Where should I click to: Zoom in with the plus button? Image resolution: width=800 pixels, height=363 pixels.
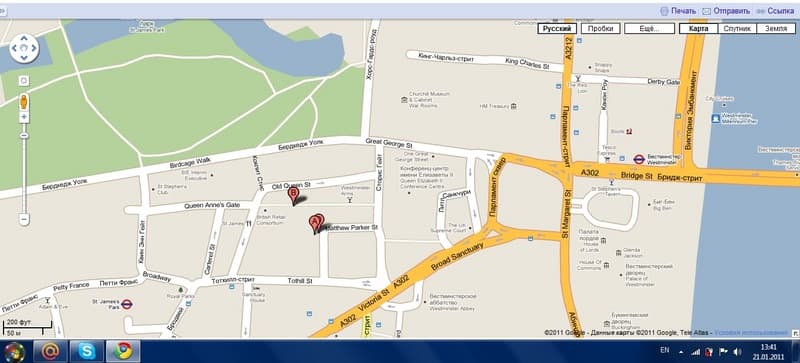click(x=24, y=117)
